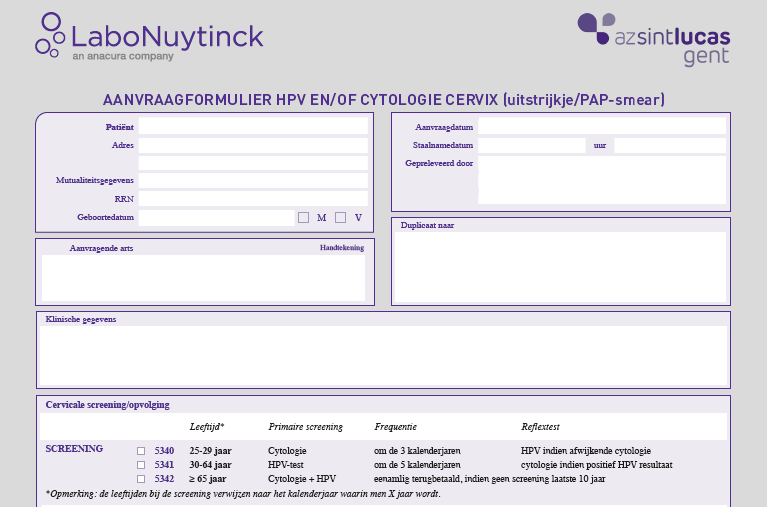Click the Aanvragende arts signature area
The height and width of the screenshot is (507, 767).
(203, 278)
